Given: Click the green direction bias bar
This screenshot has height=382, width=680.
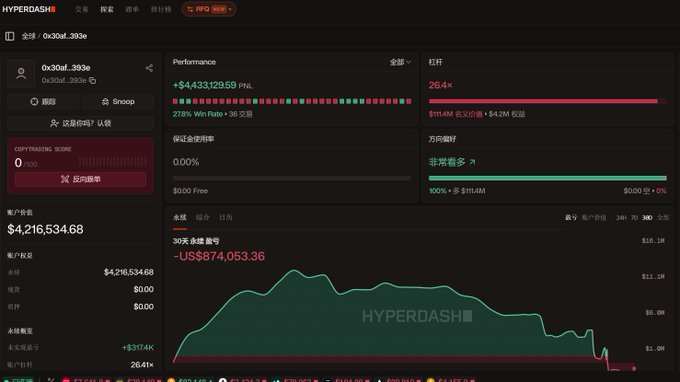Looking at the screenshot, I should 547,178.
